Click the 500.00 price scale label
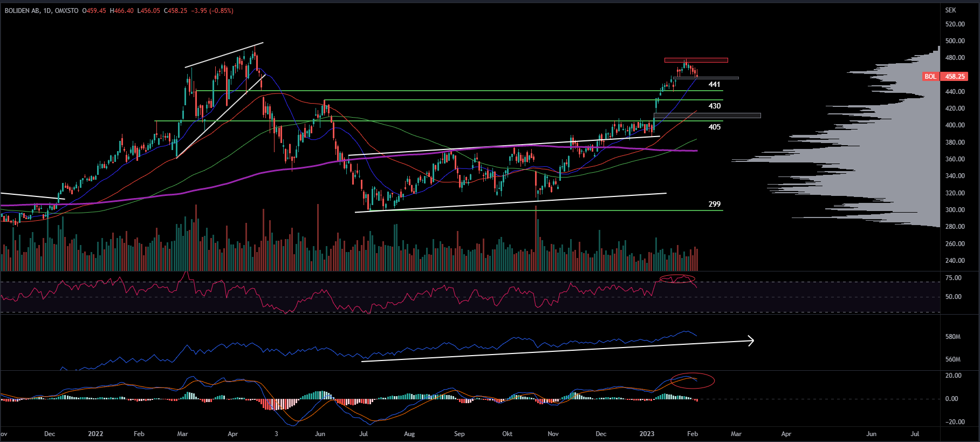The image size is (980, 442). point(955,41)
